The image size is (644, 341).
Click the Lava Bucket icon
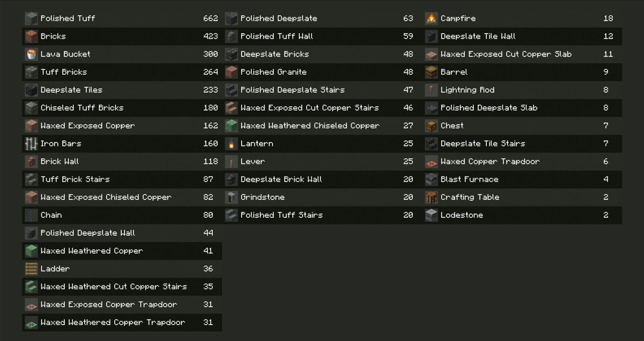click(31, 54)
